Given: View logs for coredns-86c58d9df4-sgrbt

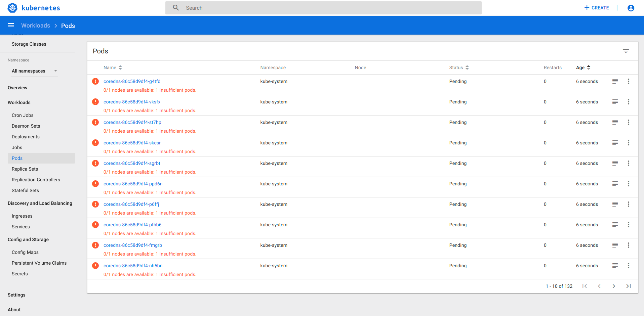Looking at the screenshot, I should pyautogui.click(x=615, y=163).
